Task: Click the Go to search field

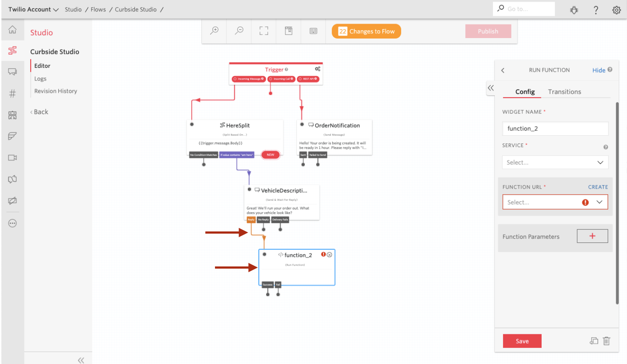Action: tap(524, 9)
